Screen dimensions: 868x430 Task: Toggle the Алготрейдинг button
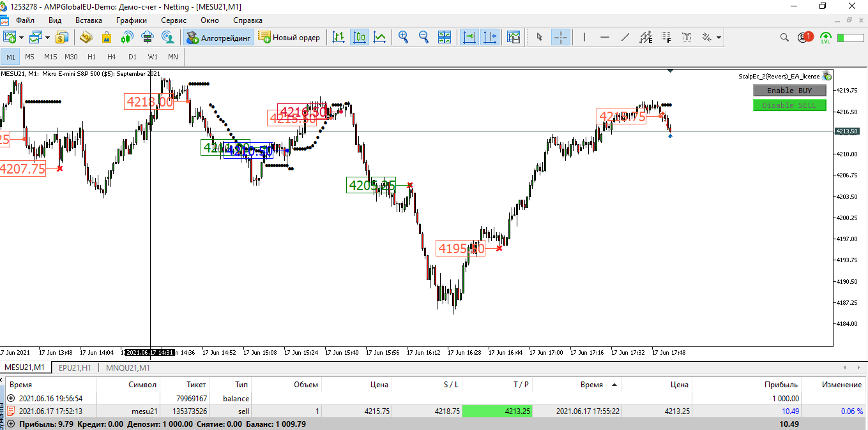pyautogui.click(x=219, y=38)
